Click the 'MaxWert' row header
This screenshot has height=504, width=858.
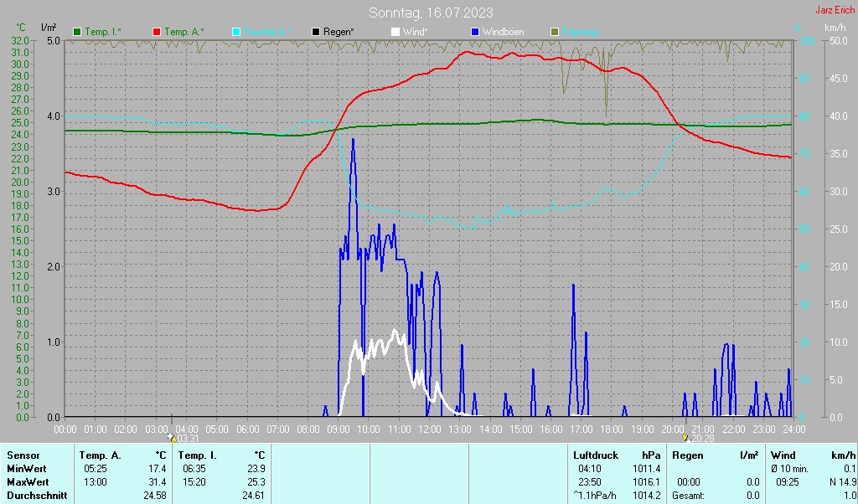pos(28,483)
